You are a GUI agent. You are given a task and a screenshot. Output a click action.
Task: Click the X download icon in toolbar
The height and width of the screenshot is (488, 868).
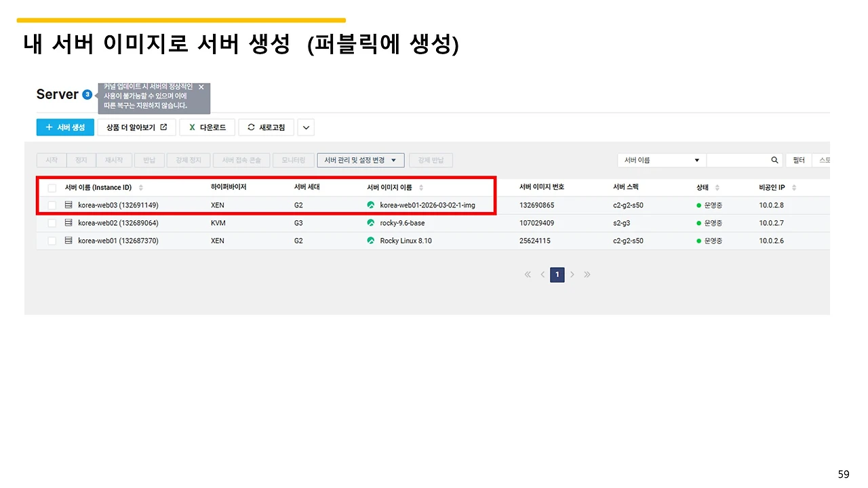tap(191, 127)
